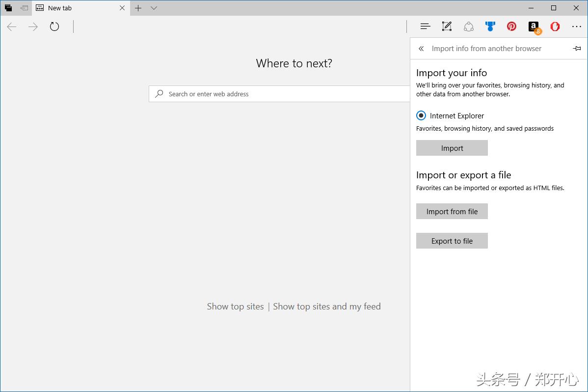Collapse the import panel with back chevron
The height and width of the screenshot is (392, 588).
(421, 49)
